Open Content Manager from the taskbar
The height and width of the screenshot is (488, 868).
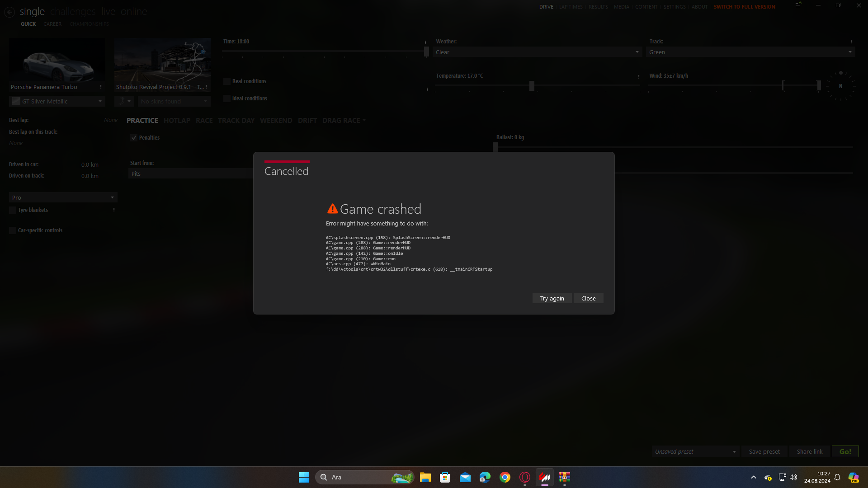tap(545, 477)
